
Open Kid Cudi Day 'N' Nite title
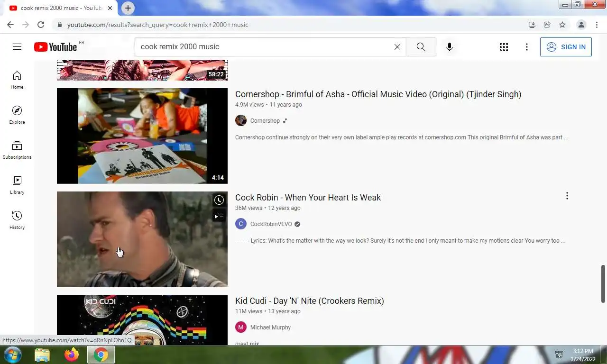coord(310,300)
